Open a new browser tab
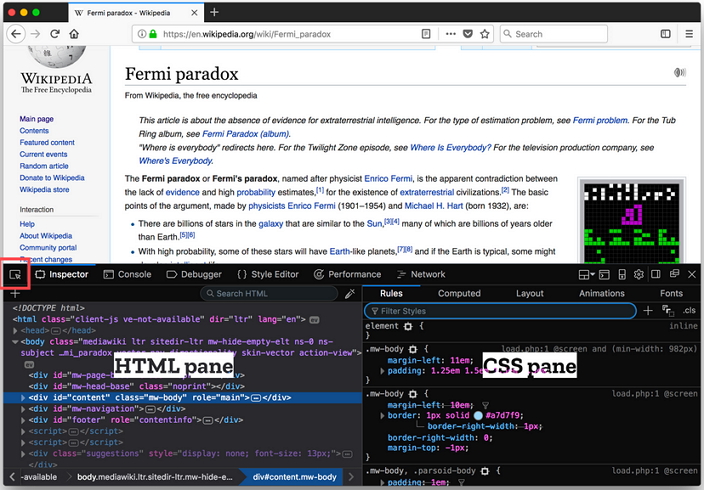 214,12
